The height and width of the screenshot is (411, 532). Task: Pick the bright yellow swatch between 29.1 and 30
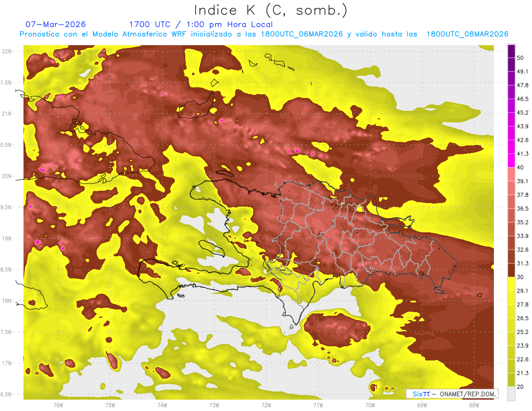[x=511, y=284]
